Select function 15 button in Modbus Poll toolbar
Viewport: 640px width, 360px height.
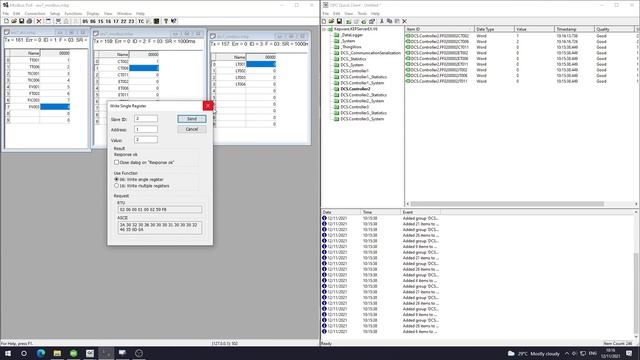tap(100, 21)
